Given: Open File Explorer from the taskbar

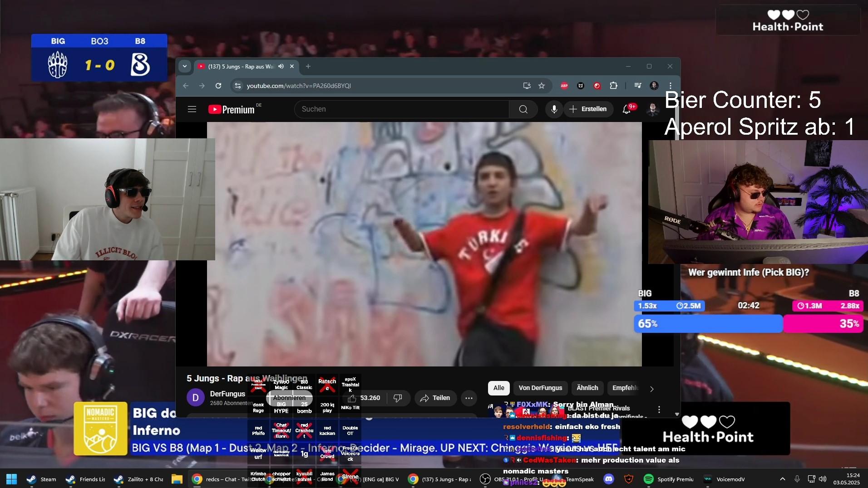Looking at the screenshot, I should 177,479.
